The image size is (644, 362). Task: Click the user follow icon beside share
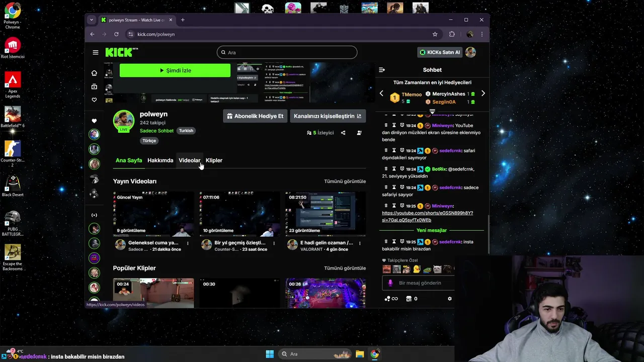(x=359, y=133)
